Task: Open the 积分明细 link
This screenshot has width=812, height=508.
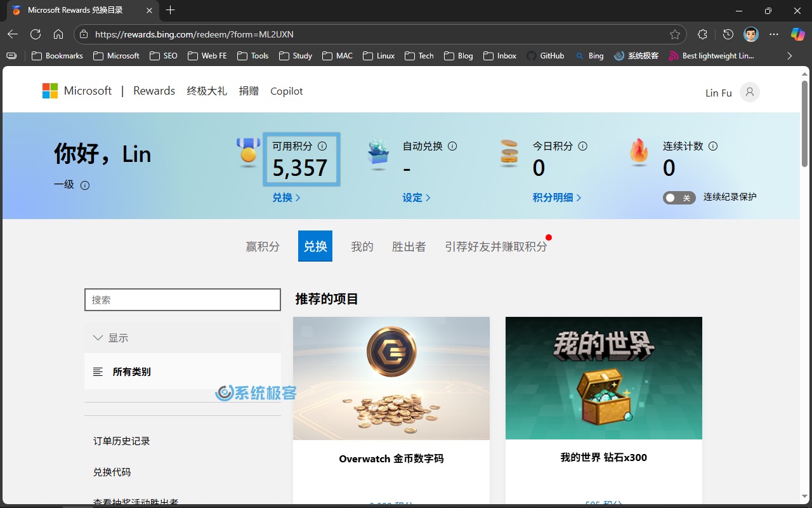Action: tap(557, 197)
